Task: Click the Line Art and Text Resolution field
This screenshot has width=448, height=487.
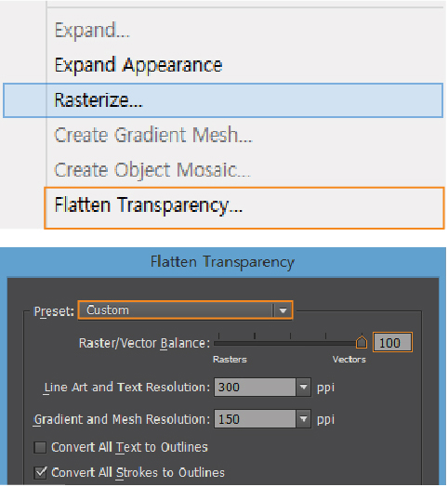Action: (x=255, y=387)
